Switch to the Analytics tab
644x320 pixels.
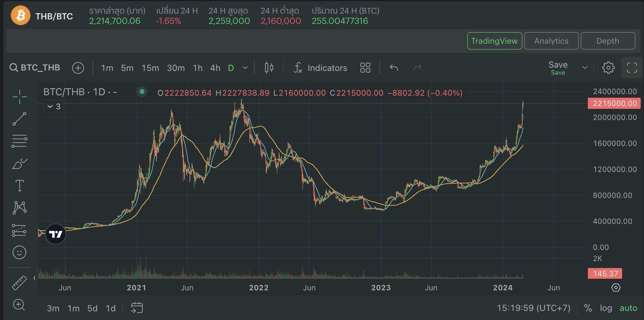551,41
